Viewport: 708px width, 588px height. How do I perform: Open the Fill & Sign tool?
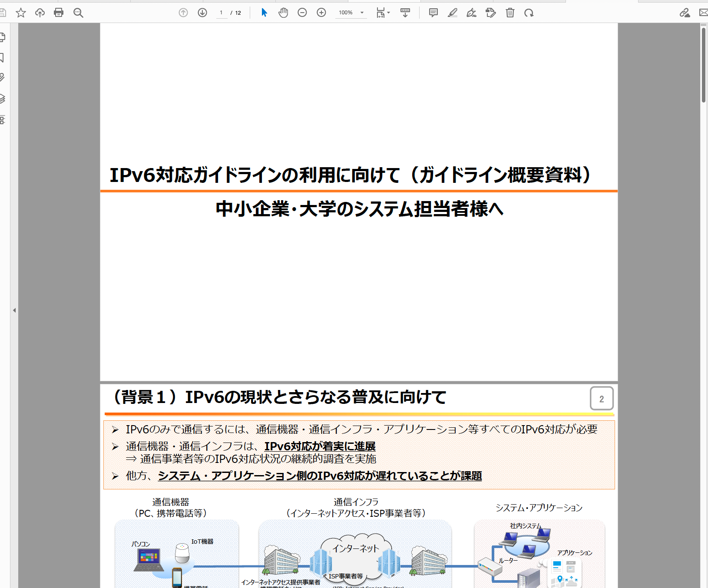point(471,13)
